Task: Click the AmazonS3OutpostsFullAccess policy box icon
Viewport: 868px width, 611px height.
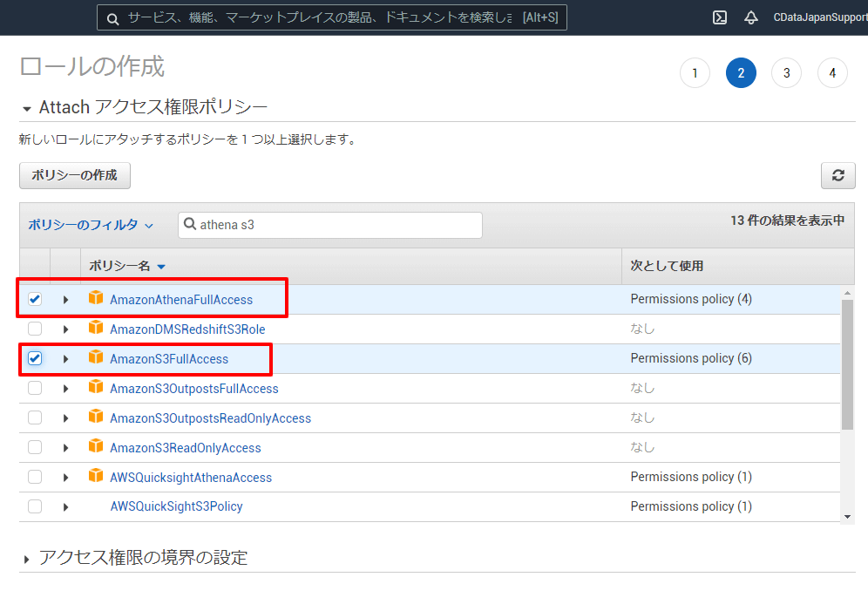Action: 96,387
